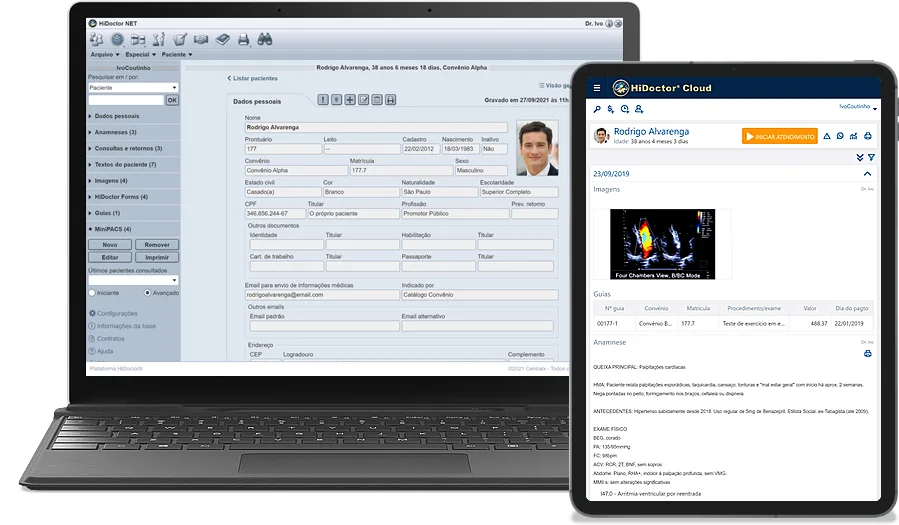Click the add patient person icon in Cloud

[639, 109]
